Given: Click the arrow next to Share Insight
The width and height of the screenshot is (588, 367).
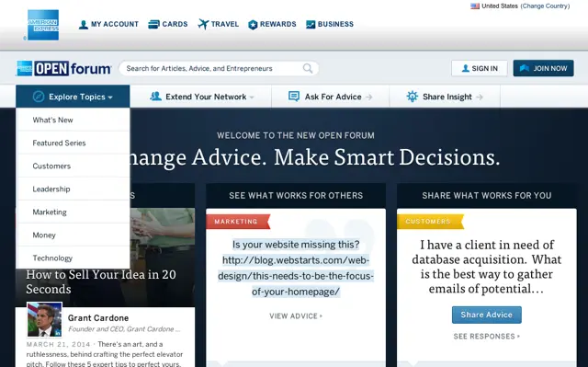Looking at the screenshot, I should 480,97.
